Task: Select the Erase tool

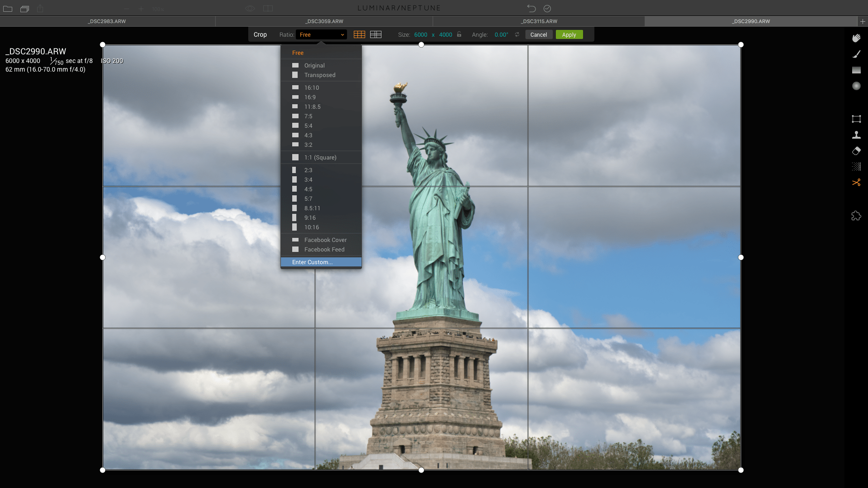Action: tap(856, 151)
